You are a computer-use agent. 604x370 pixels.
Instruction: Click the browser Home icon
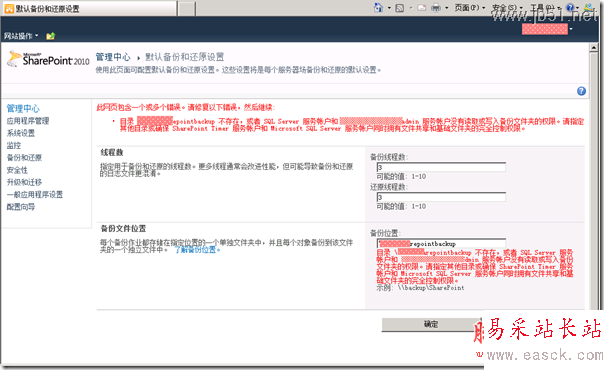pyautogui.click(x=379, y=8)
